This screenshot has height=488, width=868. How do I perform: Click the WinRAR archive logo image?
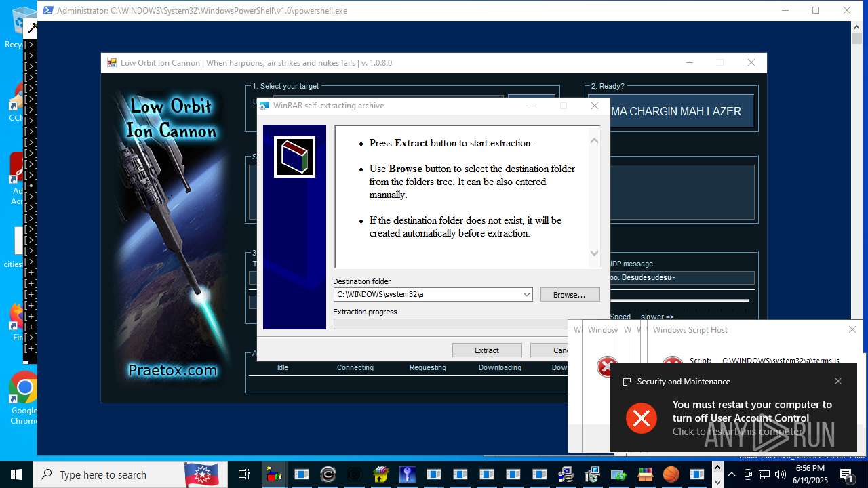pyautogui.click(x=294, y=157)
